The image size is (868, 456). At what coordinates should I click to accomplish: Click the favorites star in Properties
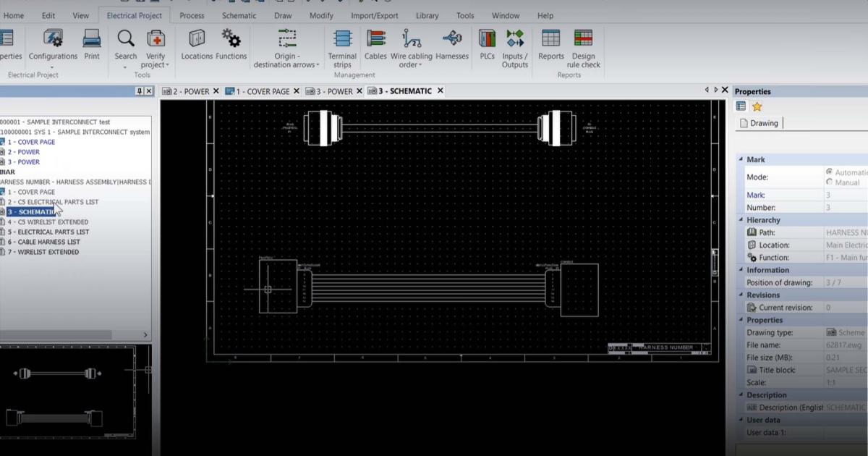pyautogui.click(x=757, y=106)
